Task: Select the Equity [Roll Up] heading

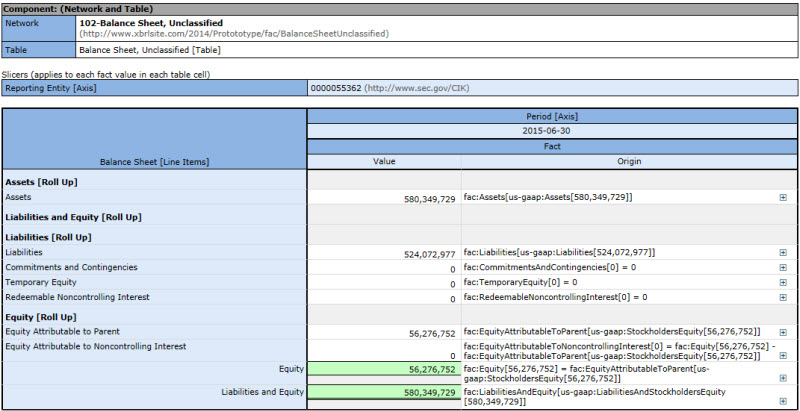Action: (41, 317)
